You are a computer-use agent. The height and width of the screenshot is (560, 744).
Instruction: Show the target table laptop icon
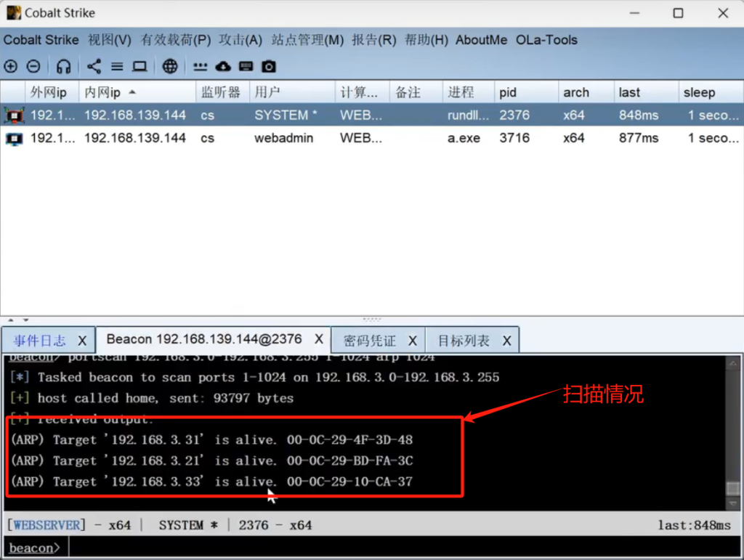click(x=139, y=66)
